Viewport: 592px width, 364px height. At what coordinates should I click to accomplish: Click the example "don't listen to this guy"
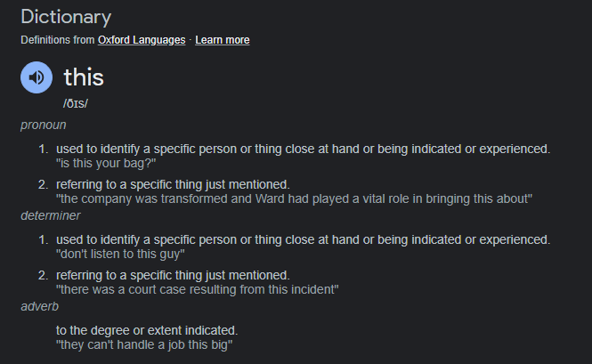tap(120, 254)
